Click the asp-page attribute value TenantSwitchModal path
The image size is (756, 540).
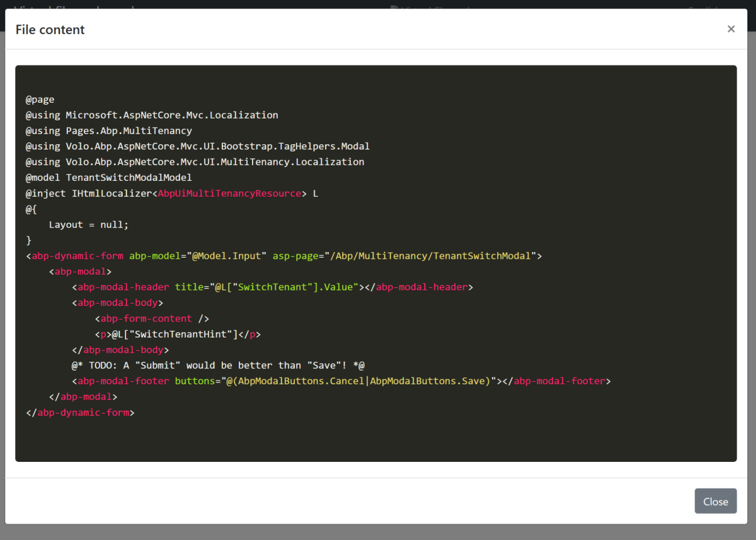click(430, 256)
